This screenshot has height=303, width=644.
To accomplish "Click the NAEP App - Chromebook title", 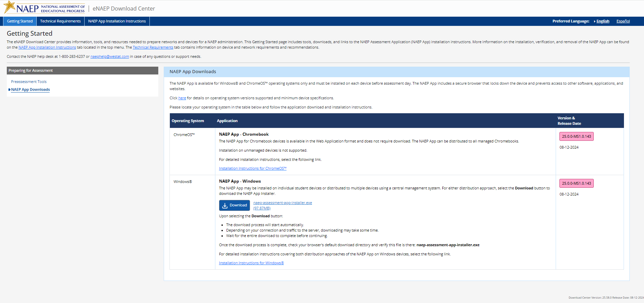I will point(244,134).
